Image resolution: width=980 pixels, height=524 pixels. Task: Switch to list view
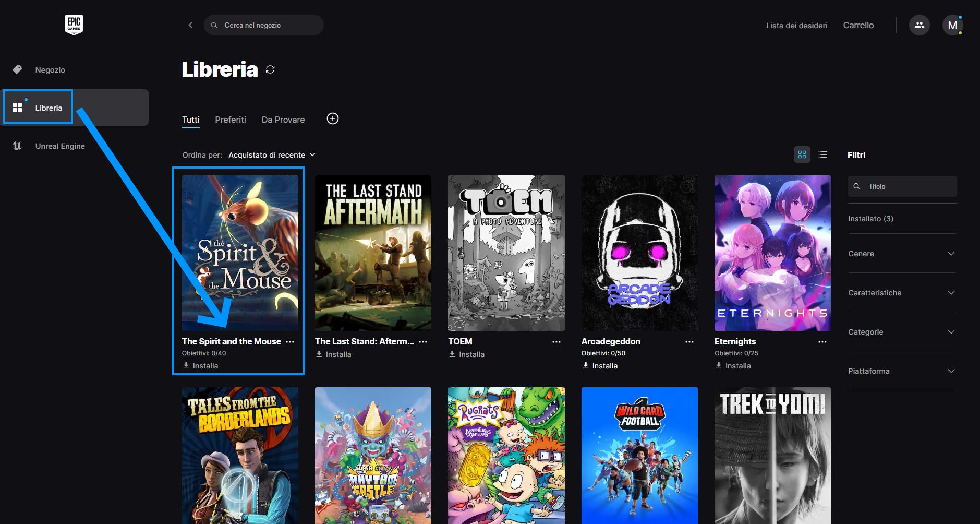(x=823, y=155)
